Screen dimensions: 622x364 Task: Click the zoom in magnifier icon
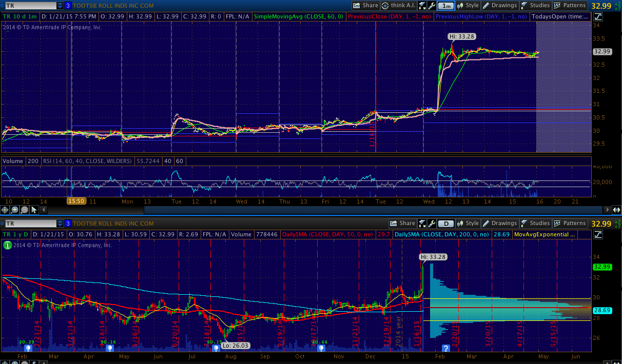(x=15, y=210)
